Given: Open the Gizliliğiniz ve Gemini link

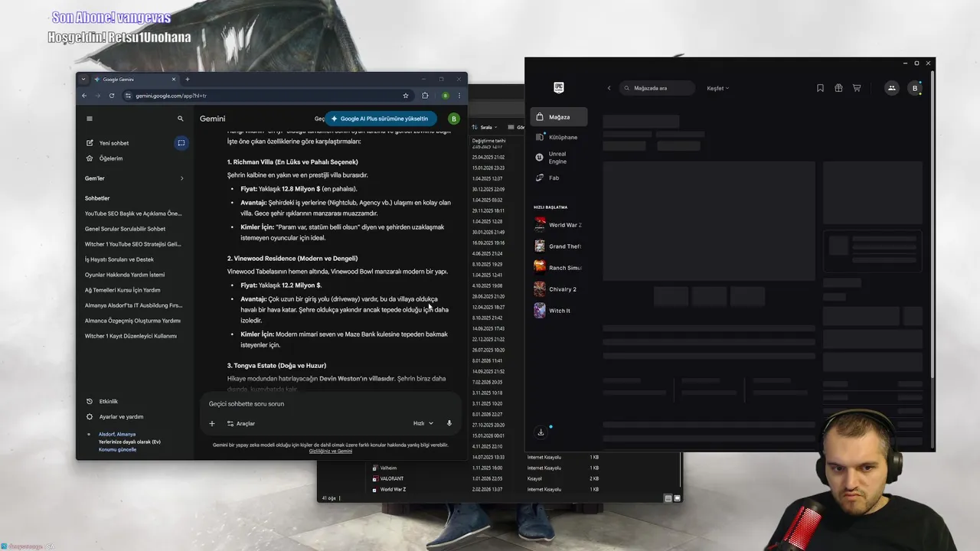Looking at the screenshot, I should coord(331,451).
